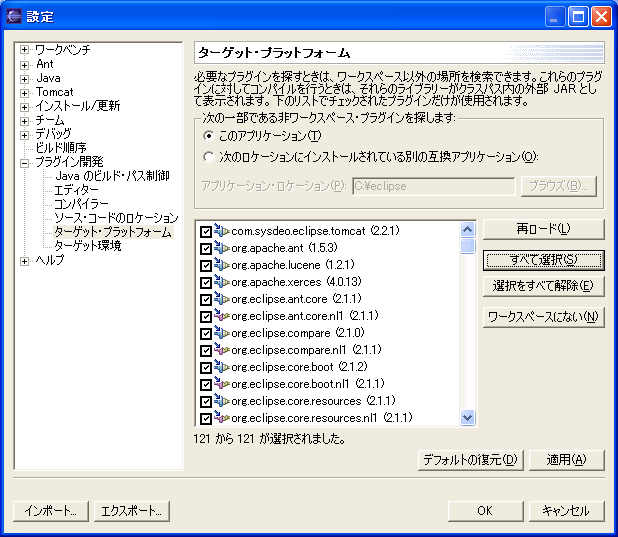Screen dimensions: 618x537
Task: Click fragment icon of org.eclipse.ant.core.nl1
Action: point(222,316)
